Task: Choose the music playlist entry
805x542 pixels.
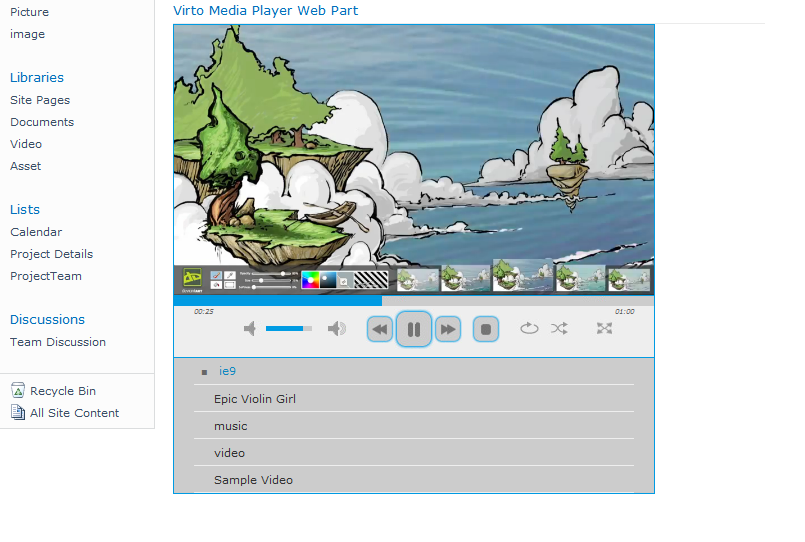Action: 231,426
